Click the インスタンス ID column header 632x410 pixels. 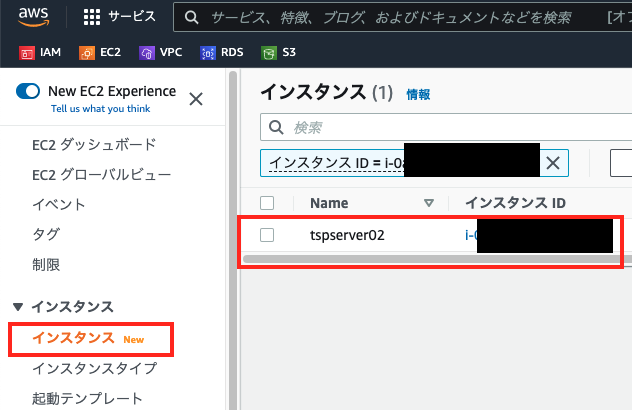click(516, 203)
